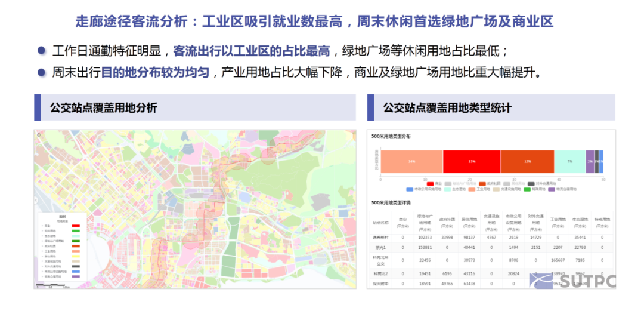Image resolution: width=644 pixels, height=317 pixels.
Task: Click the cell value 153881
Action: [x=425, y=247]
